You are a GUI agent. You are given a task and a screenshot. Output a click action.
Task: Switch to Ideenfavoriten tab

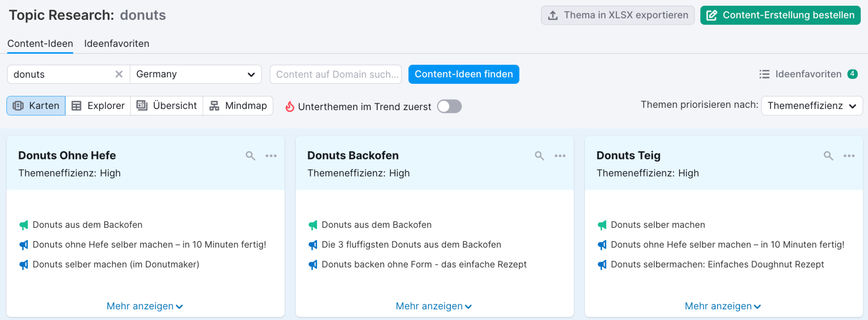(x=117, y=44)
